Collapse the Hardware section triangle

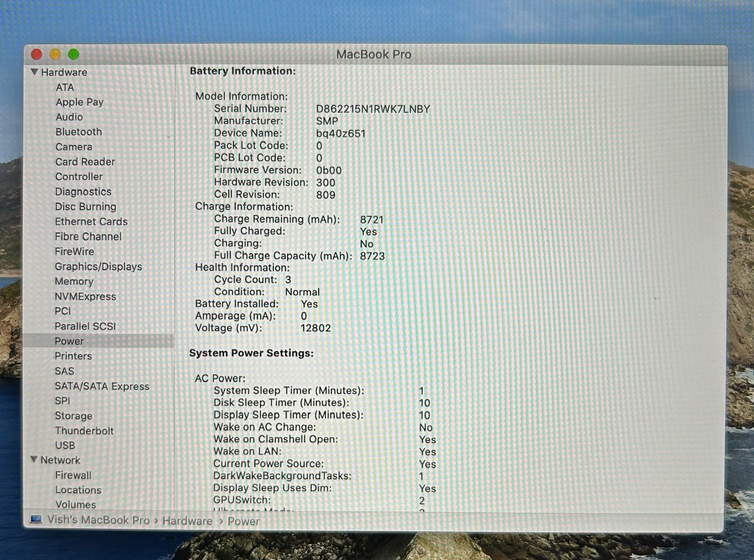tap(34, 72)
